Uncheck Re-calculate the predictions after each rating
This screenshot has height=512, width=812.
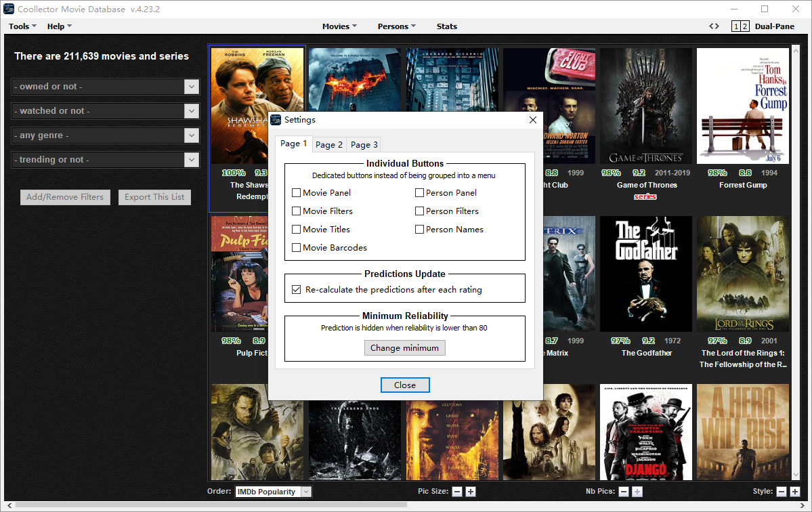pos(297,290)
